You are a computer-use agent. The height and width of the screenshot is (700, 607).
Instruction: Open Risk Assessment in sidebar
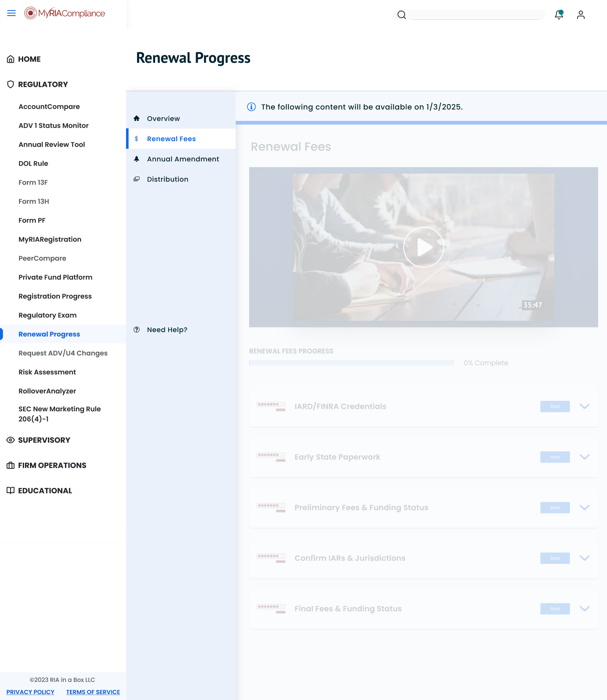[47, 372]
